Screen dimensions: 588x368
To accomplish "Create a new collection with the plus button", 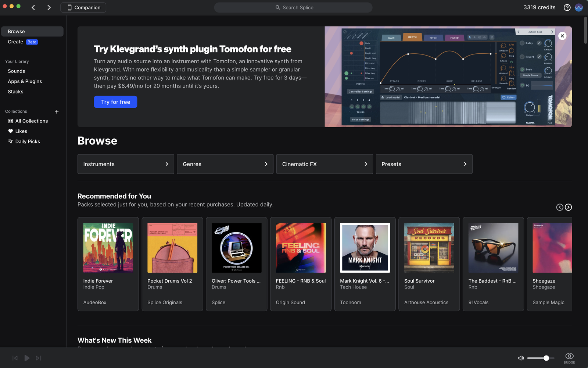I will 57,112.
